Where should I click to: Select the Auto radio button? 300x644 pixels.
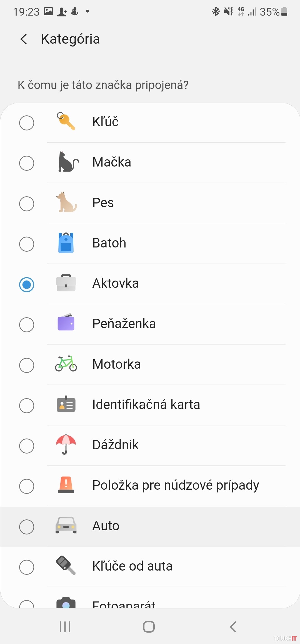click(x=27, y=527)
